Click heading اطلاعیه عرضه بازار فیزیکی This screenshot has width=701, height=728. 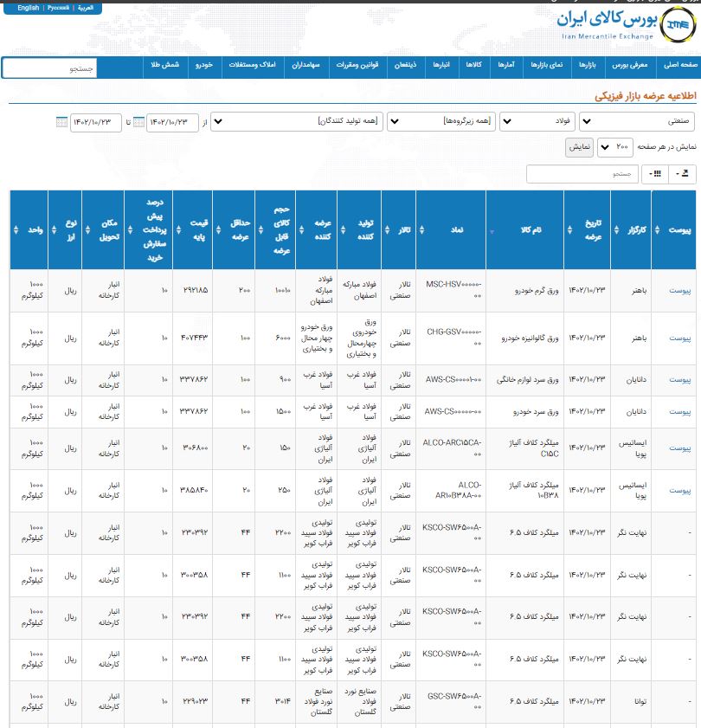(x=646, y=95)
